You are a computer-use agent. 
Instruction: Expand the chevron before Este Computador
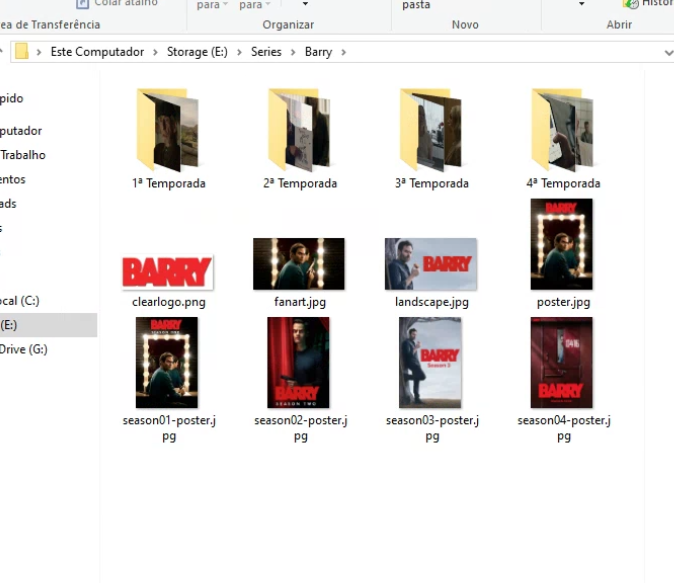39,52
